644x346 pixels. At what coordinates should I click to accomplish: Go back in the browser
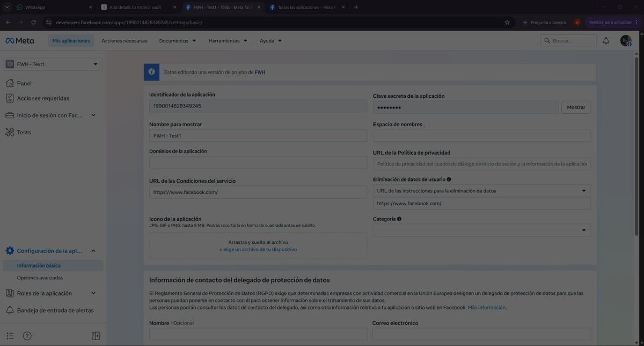click(x=8, y=23)
